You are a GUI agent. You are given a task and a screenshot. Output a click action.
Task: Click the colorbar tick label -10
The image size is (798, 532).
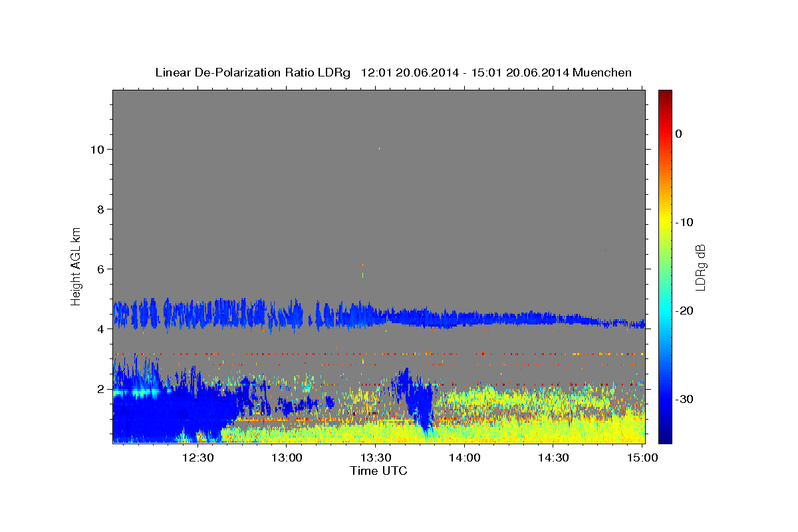tap(684, 222)
